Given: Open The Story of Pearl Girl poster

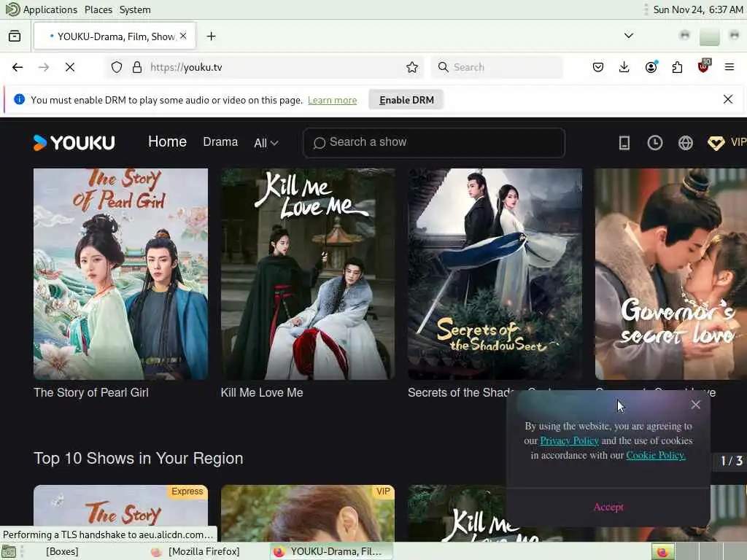Looking at the screenshot, I should point(120,274).
